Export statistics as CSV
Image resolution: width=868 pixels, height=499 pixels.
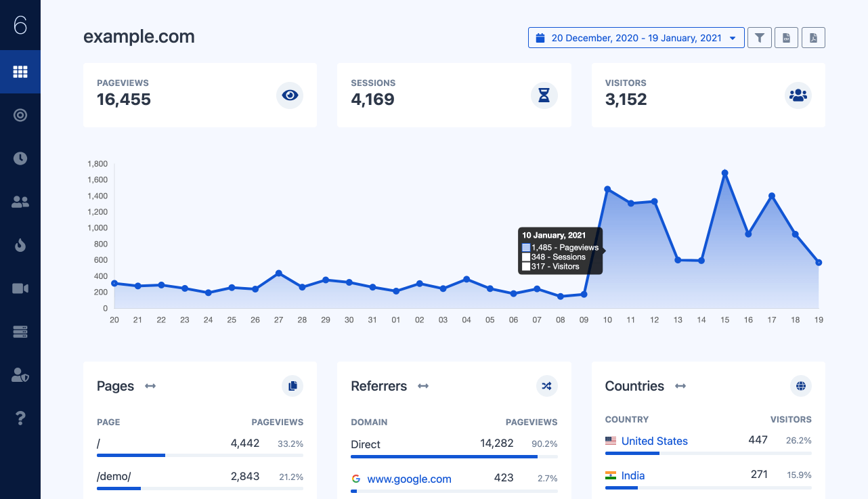(x=786, y=37)
